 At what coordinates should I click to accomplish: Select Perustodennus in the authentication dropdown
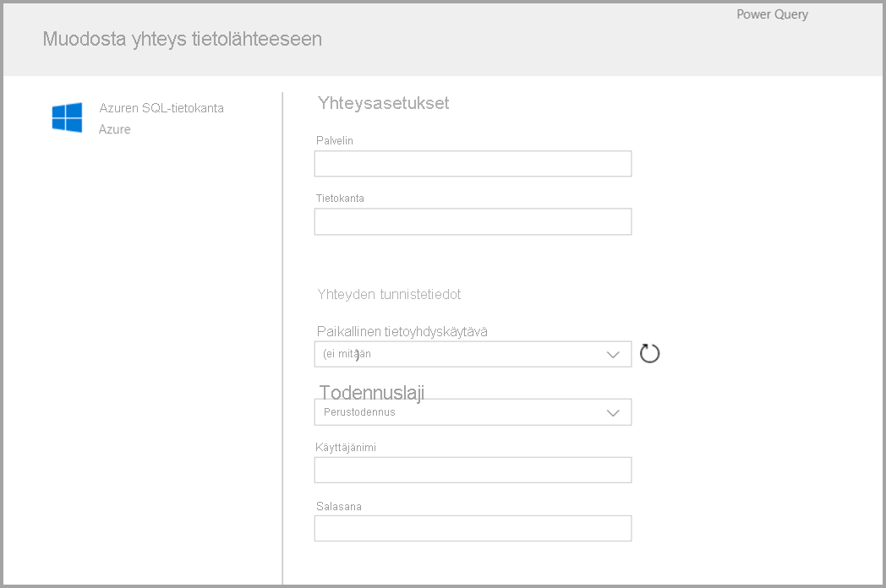472,411
